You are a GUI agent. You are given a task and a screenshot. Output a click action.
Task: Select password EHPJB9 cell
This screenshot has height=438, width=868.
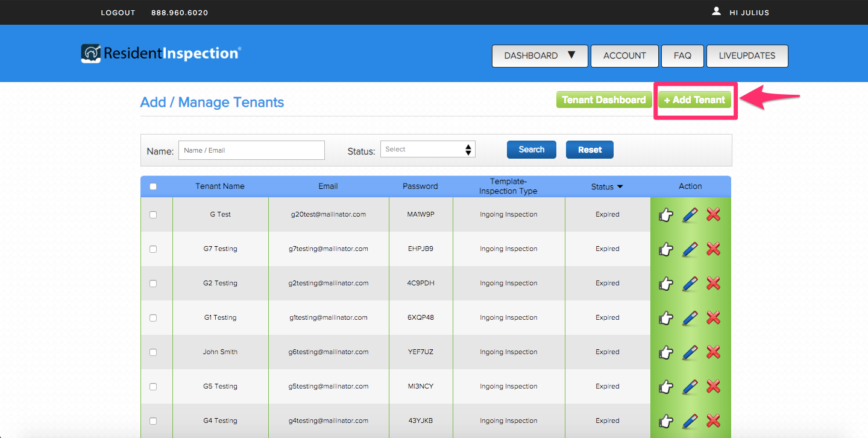420,249
